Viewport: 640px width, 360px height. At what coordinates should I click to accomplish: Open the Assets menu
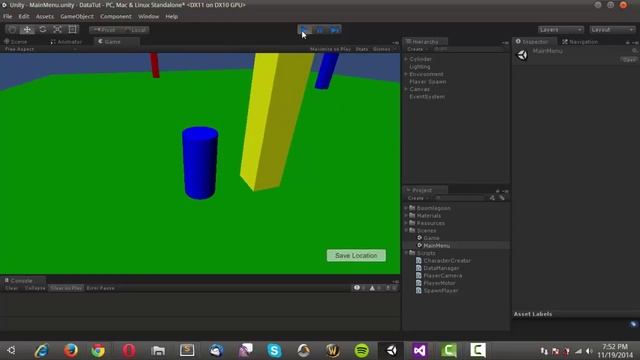(44, 17)
